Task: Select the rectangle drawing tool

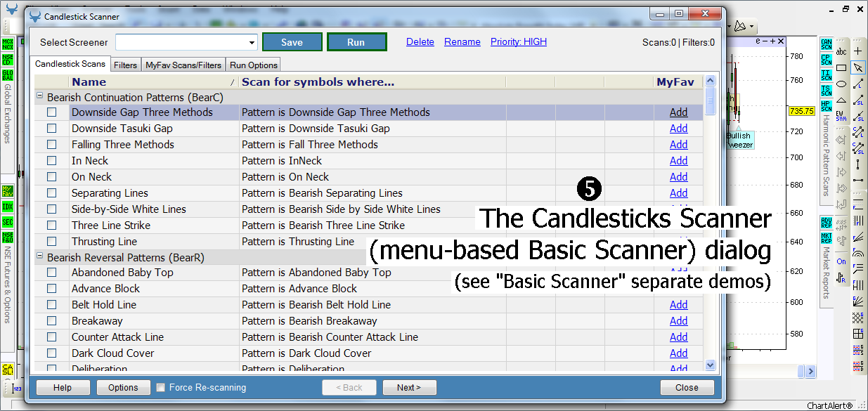Action: [x=841, y=68]
